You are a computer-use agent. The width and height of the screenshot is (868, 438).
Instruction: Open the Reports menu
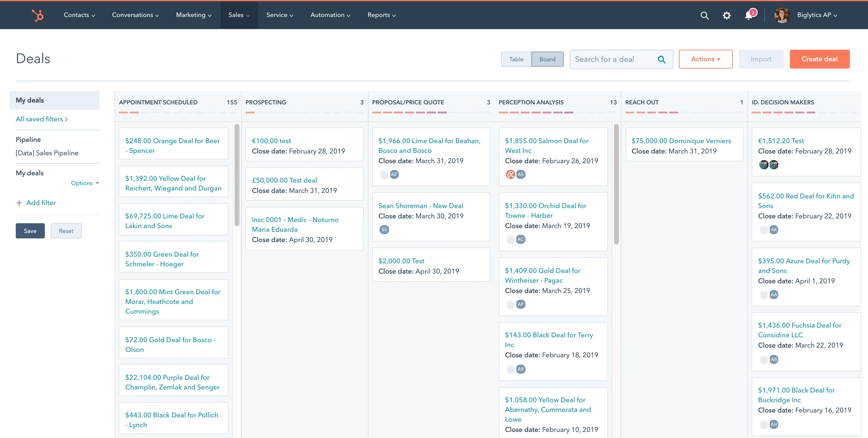(382, 15)
